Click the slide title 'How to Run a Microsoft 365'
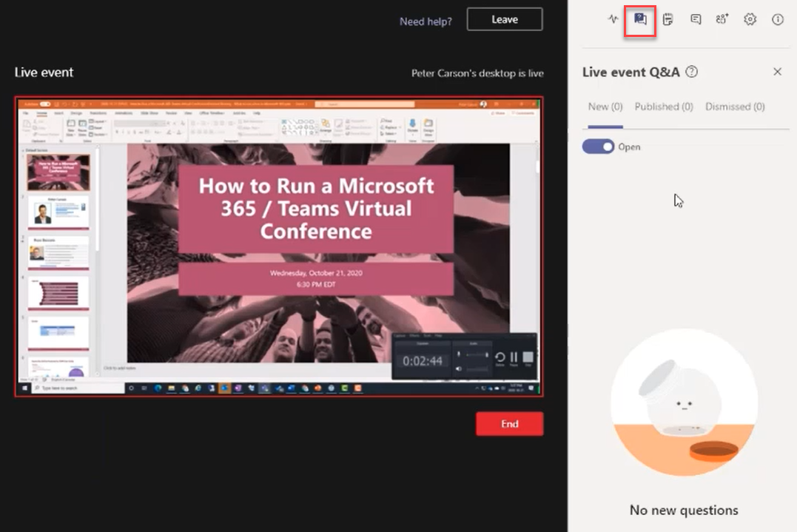 coord(316,209)
